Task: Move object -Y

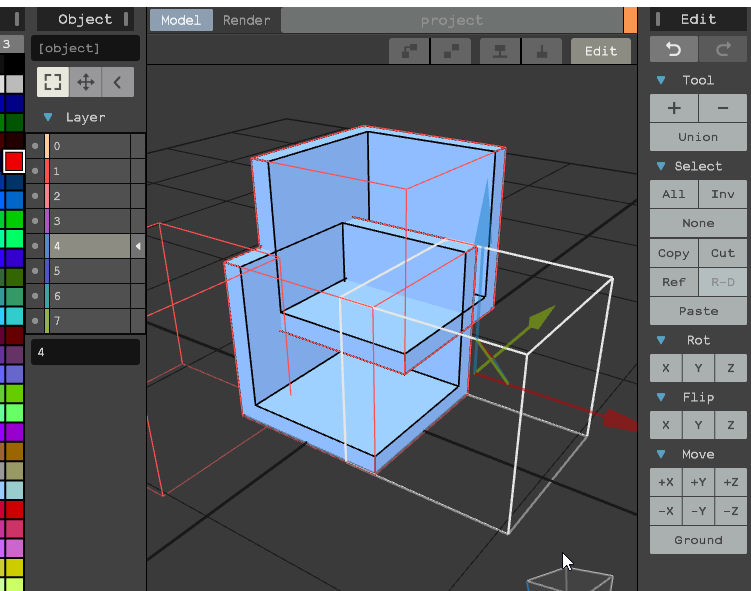Action: (x=698, y=511)
